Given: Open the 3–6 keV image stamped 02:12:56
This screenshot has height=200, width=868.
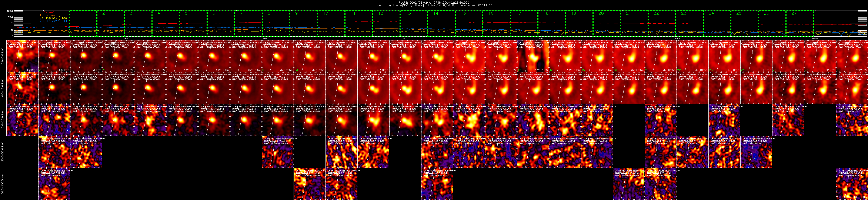Looking at the screenshot, I should click(469, 56).
